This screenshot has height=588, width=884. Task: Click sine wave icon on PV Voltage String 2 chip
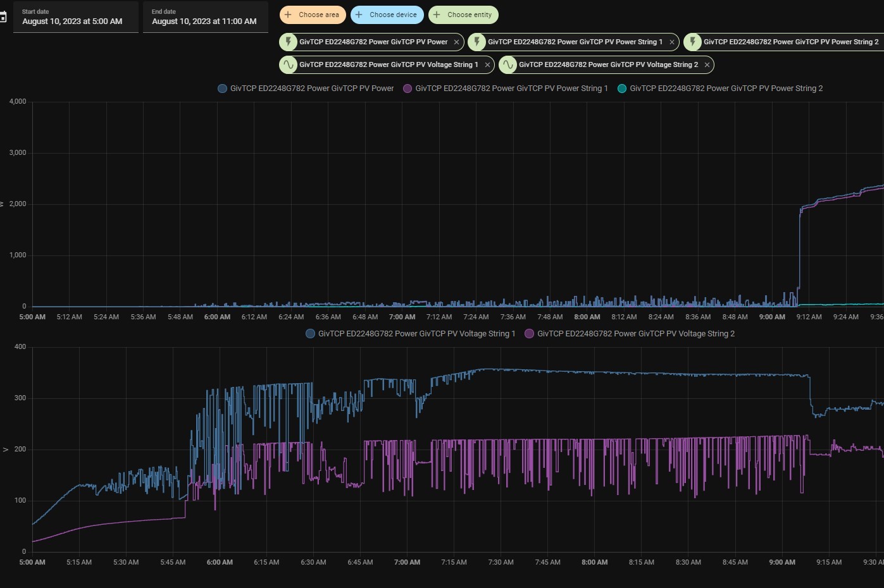click(508, 64)
